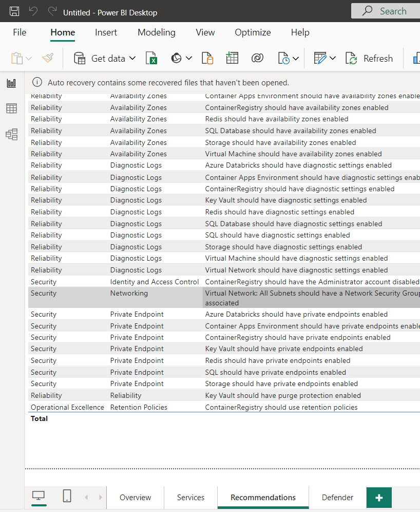Open the Optimize ribbon tab

tap(253, 32)
